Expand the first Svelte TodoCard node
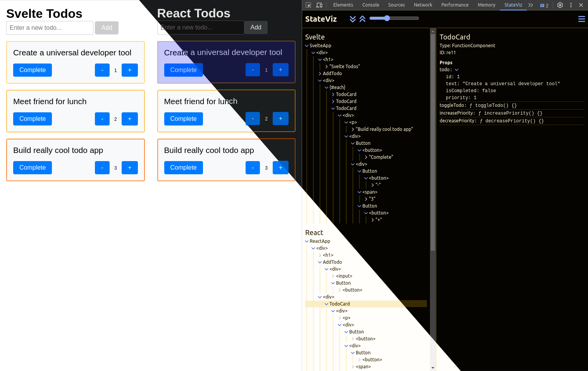This screenshot has width=588, height=371. [333, 94]
